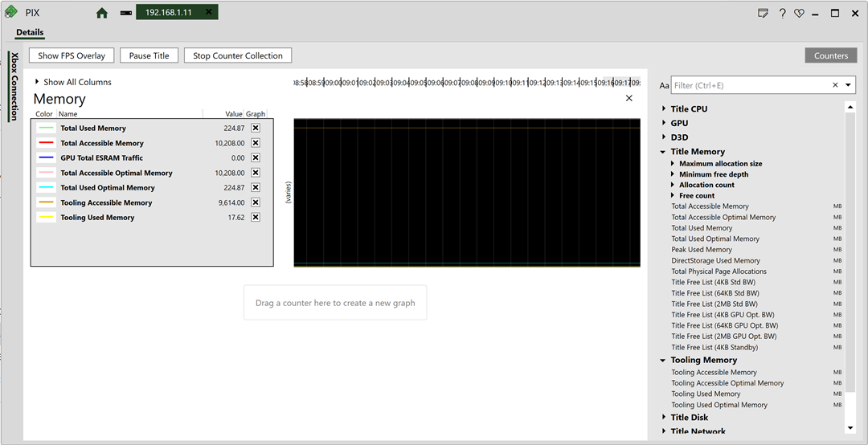Expand Allocation count subgroup
The width and height of the screenshot is (868, 445).
[673, 185]
